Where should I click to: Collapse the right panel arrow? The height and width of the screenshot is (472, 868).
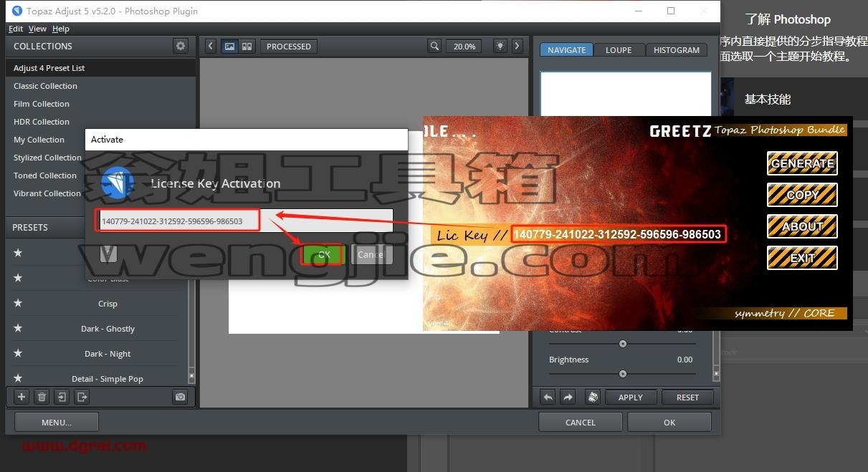(518, 46)
